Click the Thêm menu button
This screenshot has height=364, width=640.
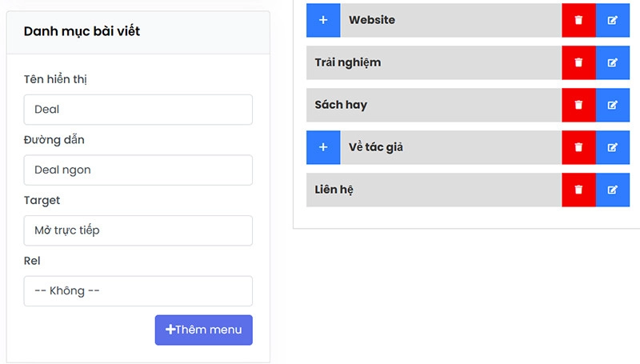[203, 330]
